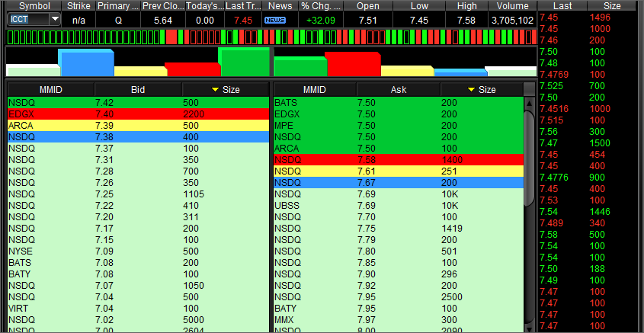The image size is (644, 333).
Task: Select the MPE 7.50 ask row
Action: (x=399, y=125)
